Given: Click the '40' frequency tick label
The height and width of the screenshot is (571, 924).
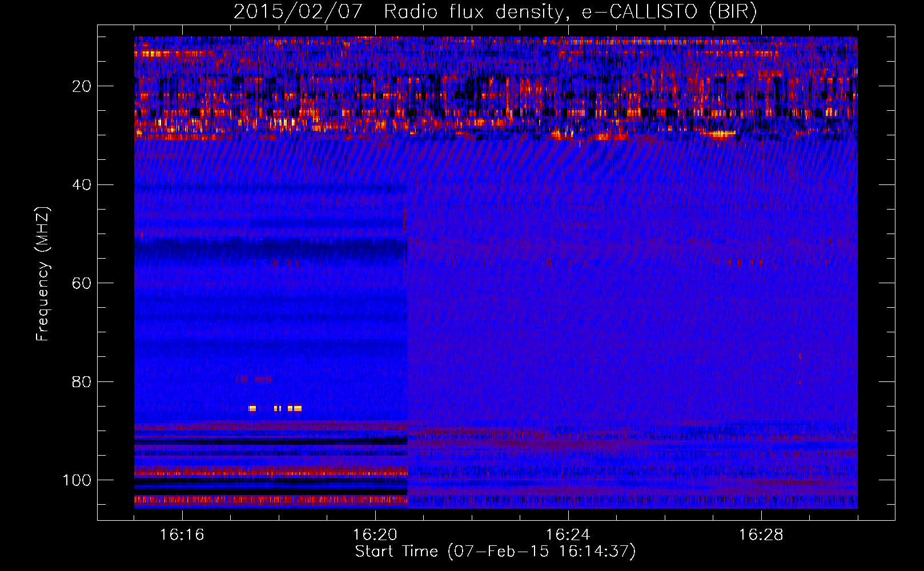Looking at the screenshot, I should click(x=82, y=185).
